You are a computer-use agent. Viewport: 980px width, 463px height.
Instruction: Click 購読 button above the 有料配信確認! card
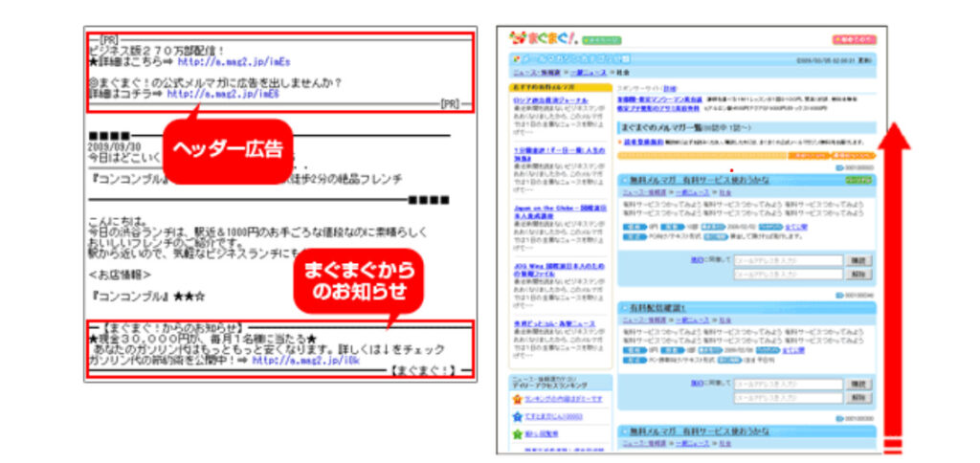click(x=858, y=260)
